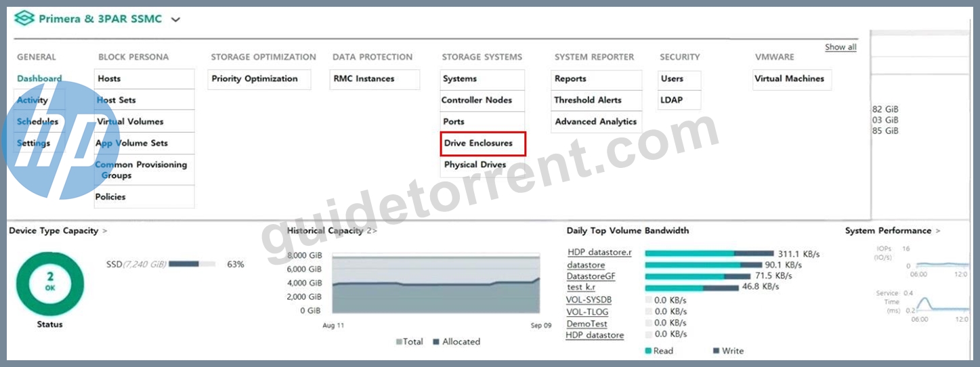Viewport: 980px width, 367px height.
Task: Open Policies under Block Persona
Action: (144, 197)
